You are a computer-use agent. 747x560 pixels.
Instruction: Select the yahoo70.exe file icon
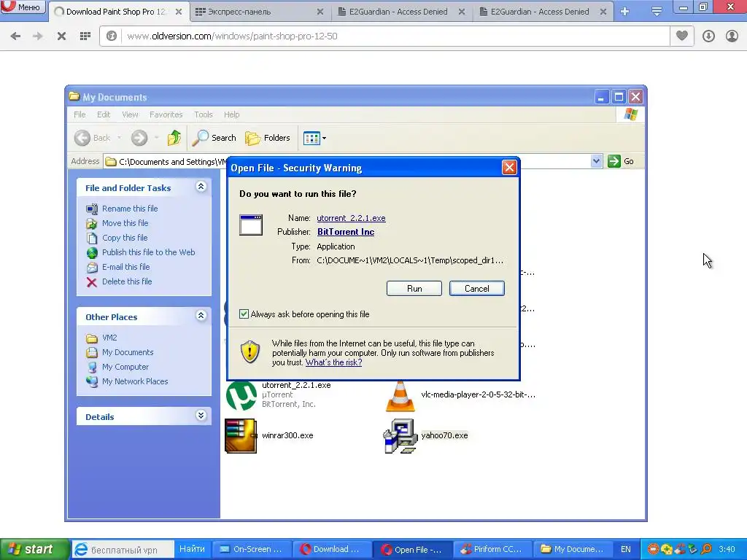pos(400,436)
